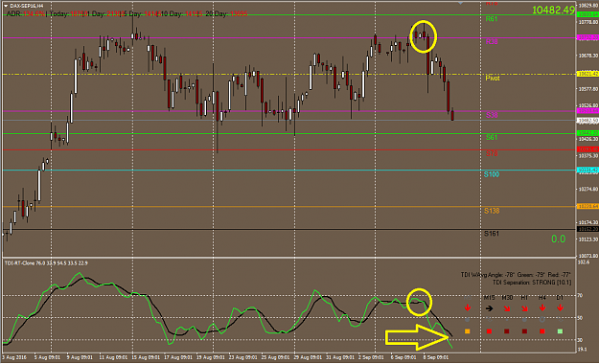Screen dimensions: 599x364
Task: Click the green S61 support label
Action: 492,137
